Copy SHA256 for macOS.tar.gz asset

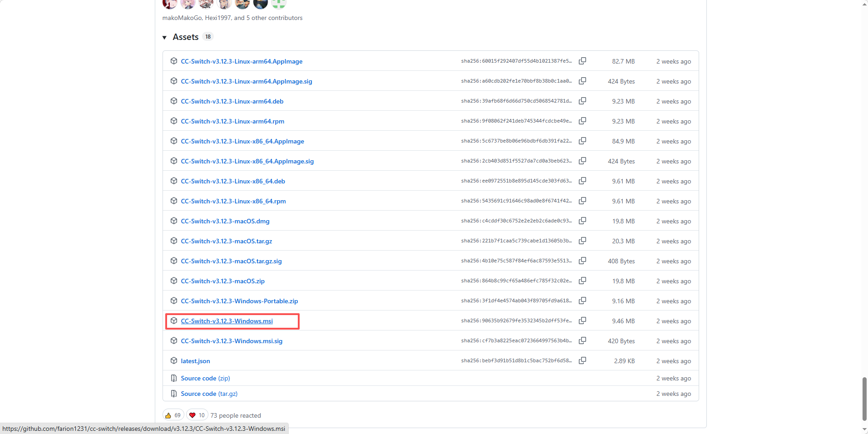tap(582, 241)
